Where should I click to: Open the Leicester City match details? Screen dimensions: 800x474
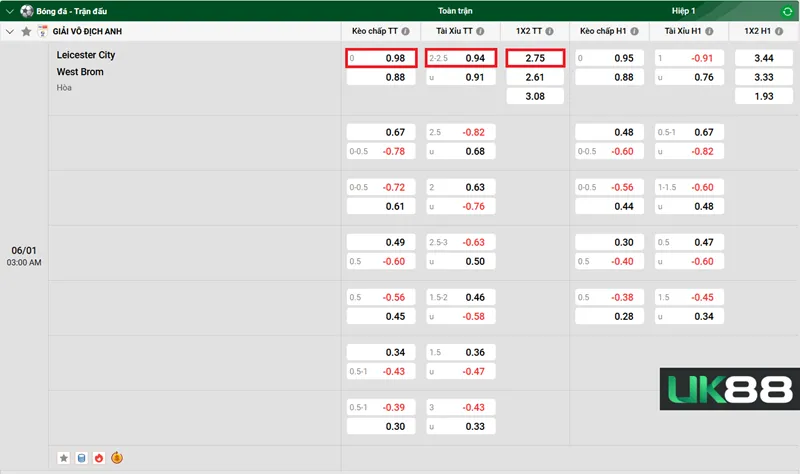click(x=86, y=55)
